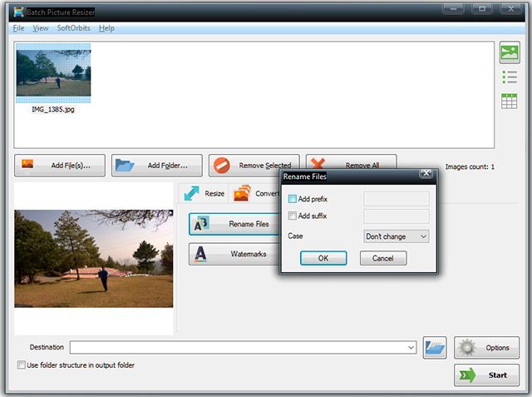Viewport: 532px width, 397px height.
Task: Open the Options gear button
Action: tap(486, 348)
